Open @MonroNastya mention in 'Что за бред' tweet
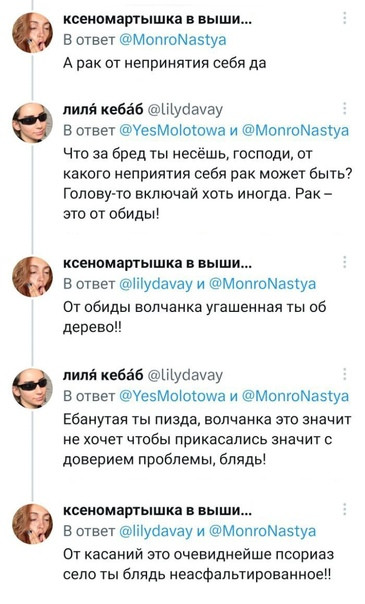This screenshot has width=365, height=604. point(295,131)
